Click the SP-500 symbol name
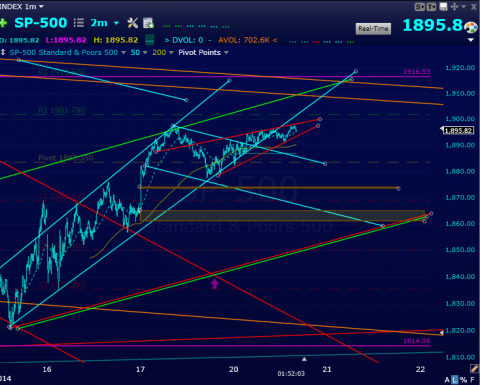 (x=41, y=23)
